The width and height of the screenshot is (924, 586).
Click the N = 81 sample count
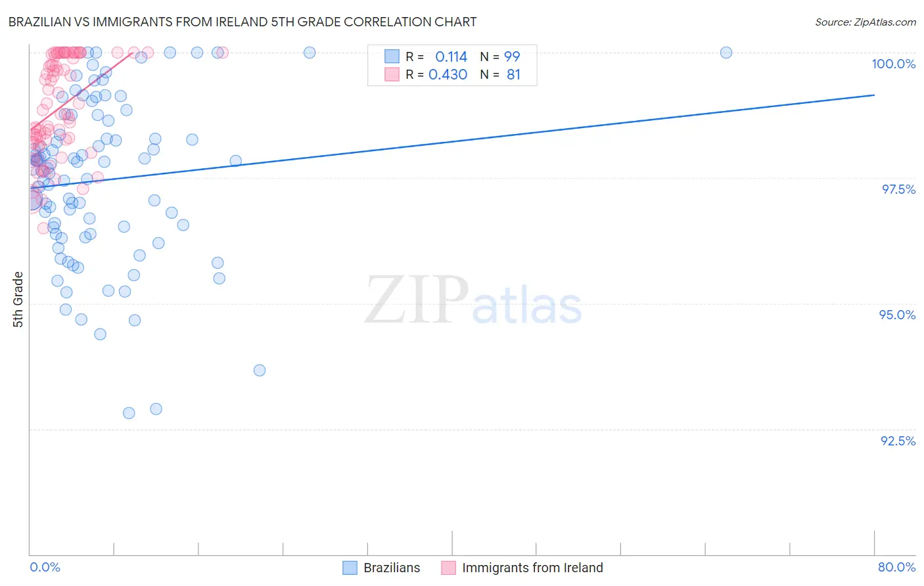500,74
